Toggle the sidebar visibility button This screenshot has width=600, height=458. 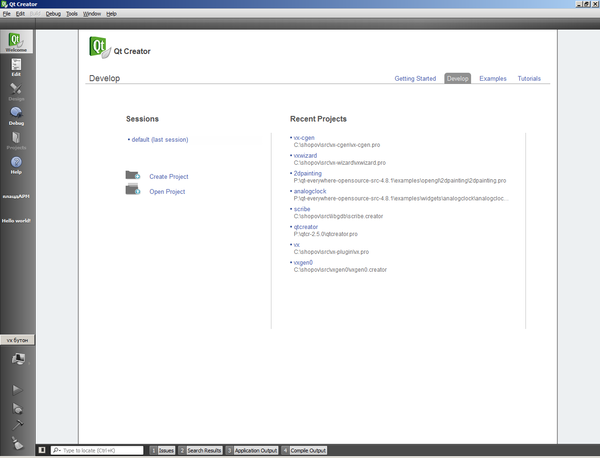pyautogui.click(x=42, y=450)
